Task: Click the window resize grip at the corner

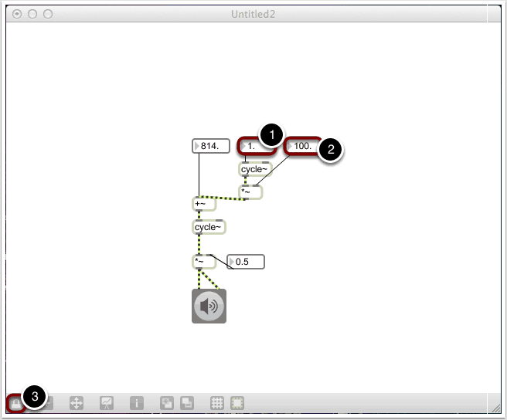Action: (495, 408)
